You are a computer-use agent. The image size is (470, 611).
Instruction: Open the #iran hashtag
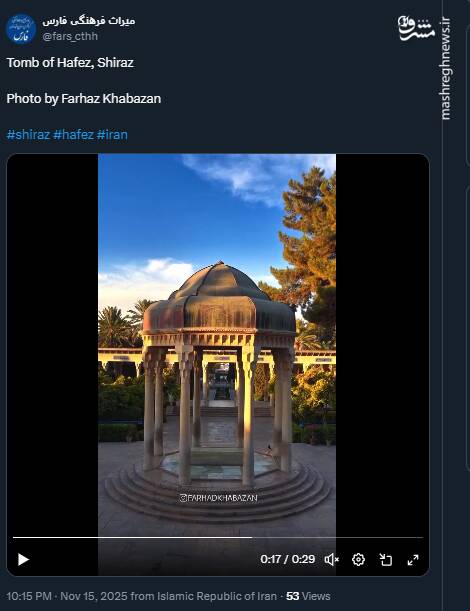112,135
